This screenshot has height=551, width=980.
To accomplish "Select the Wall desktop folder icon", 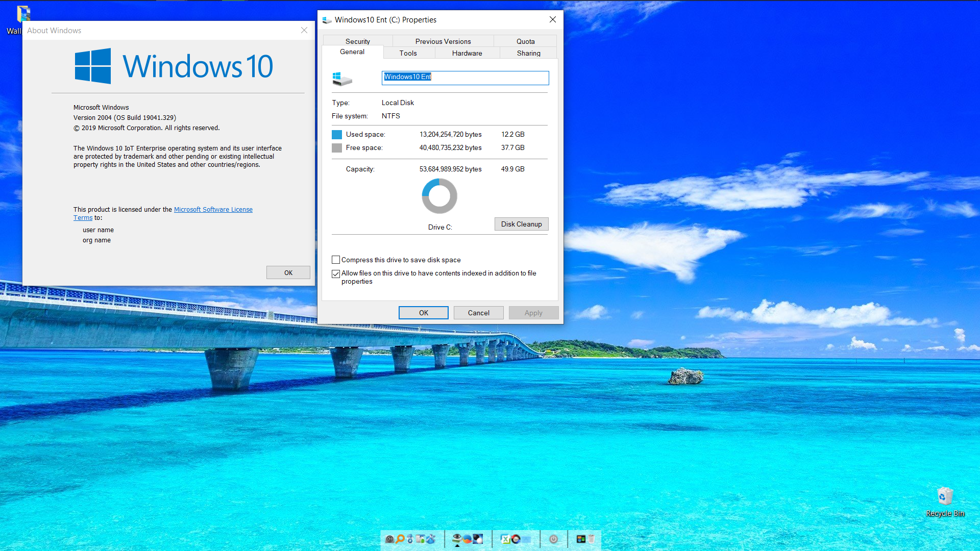I will (23, 14).
